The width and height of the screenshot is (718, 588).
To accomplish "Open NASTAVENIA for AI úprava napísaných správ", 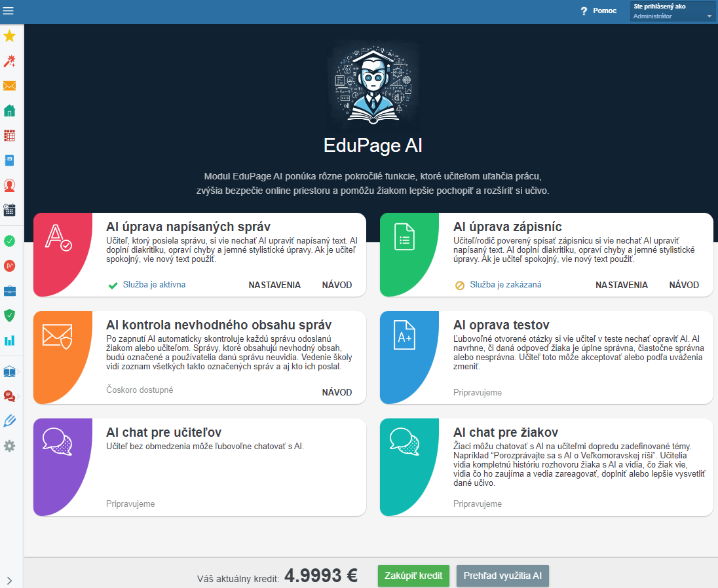I will 274,285.
